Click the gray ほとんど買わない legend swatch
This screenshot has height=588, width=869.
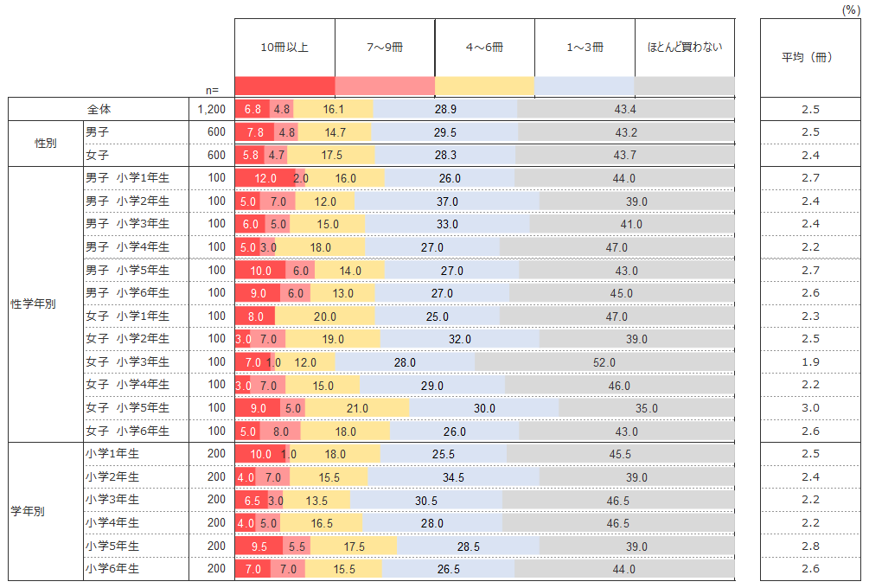click(x=685, y=86)
